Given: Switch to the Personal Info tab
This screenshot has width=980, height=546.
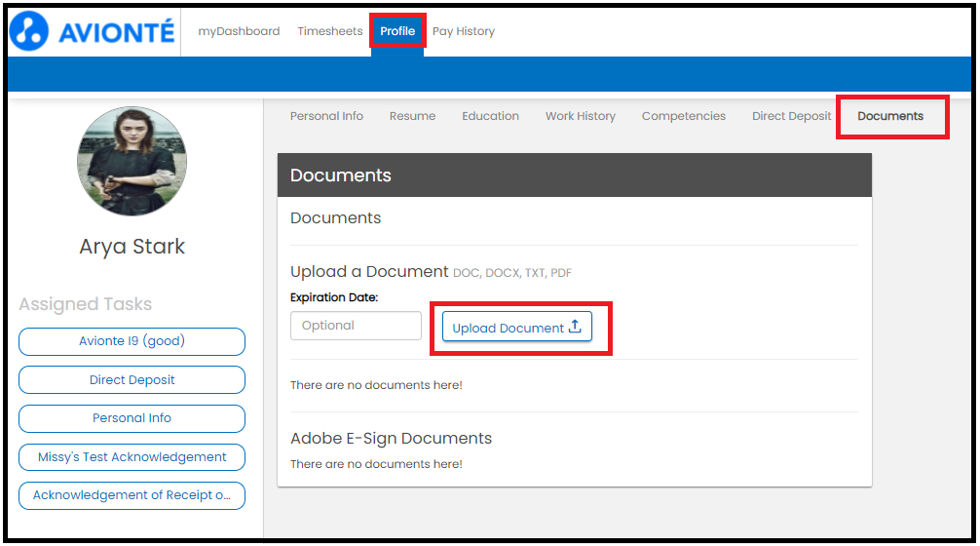Looking at the screenshot, I should [326, 116].
